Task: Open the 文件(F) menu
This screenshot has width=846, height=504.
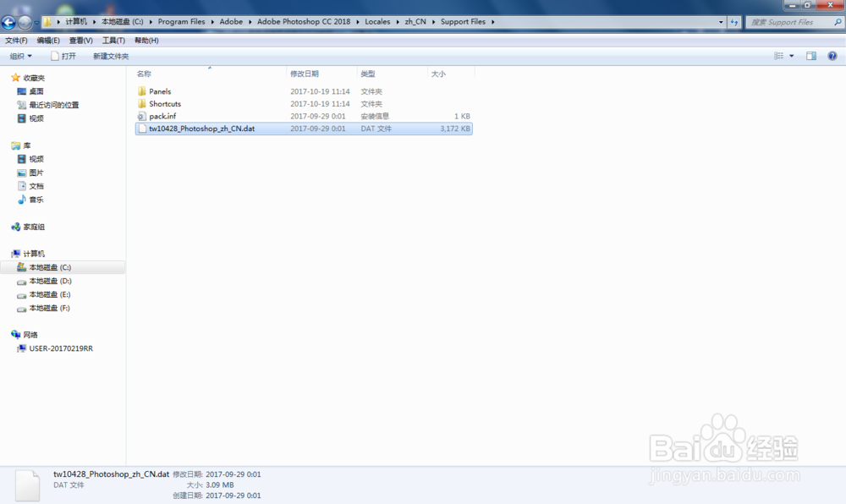Action: tap(16, 41)
